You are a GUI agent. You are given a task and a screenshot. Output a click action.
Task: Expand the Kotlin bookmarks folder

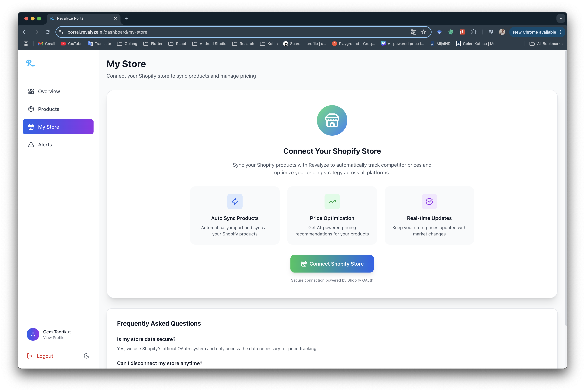(269, 44)
